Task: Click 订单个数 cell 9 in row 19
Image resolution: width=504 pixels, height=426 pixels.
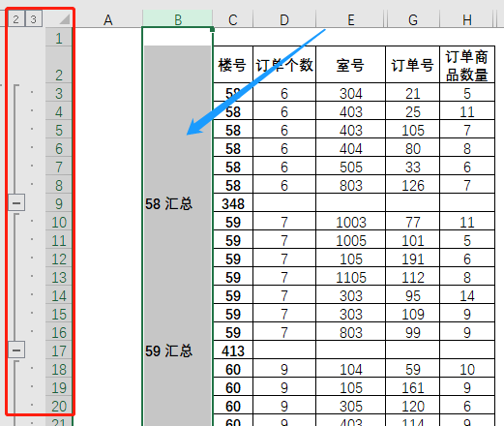Action: (x=284, y=387)
